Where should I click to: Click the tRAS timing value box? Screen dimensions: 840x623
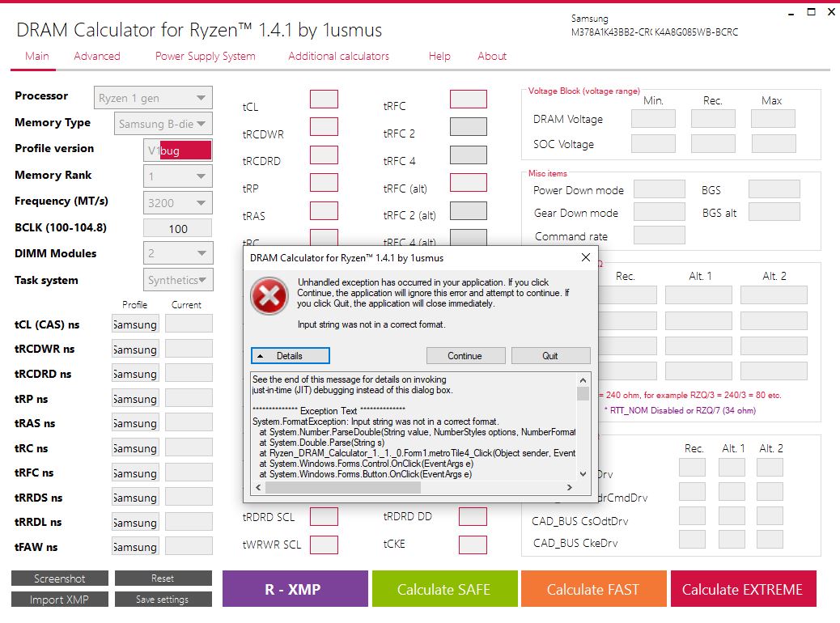point(324,210)
